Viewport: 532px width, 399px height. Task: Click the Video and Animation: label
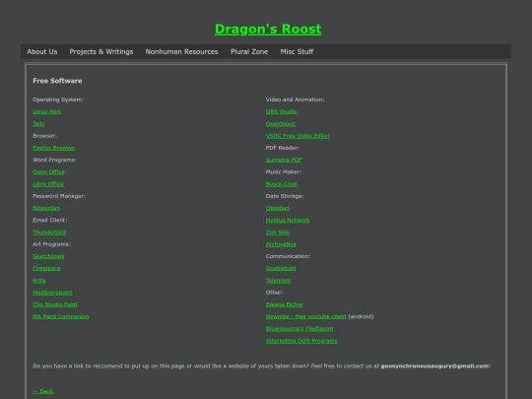click(x=295, y=100)
